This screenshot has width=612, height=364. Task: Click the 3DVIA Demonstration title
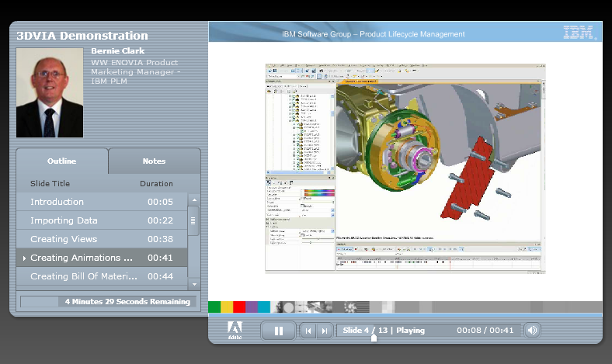point(82,36)
